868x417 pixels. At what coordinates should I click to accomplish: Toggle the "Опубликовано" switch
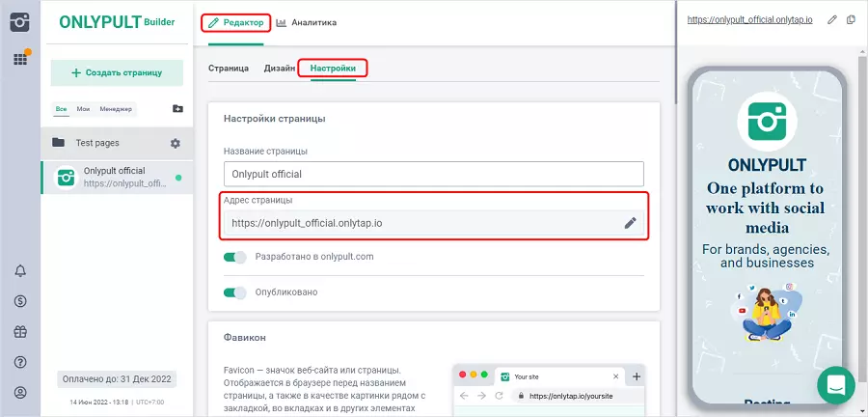pos(234,292)
